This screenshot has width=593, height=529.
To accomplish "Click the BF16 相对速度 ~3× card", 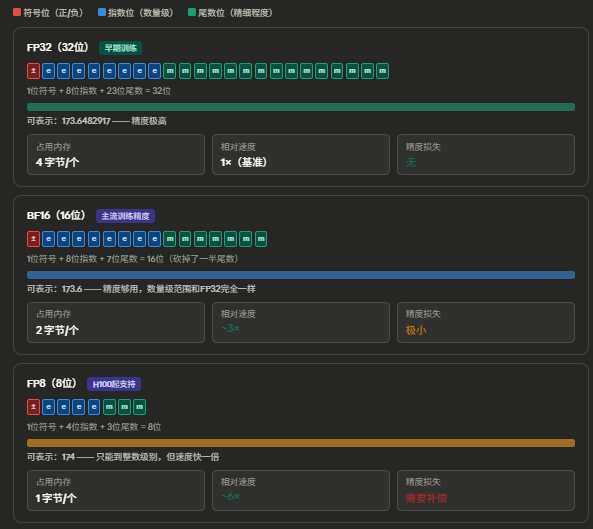I will [x=301, y=322].
